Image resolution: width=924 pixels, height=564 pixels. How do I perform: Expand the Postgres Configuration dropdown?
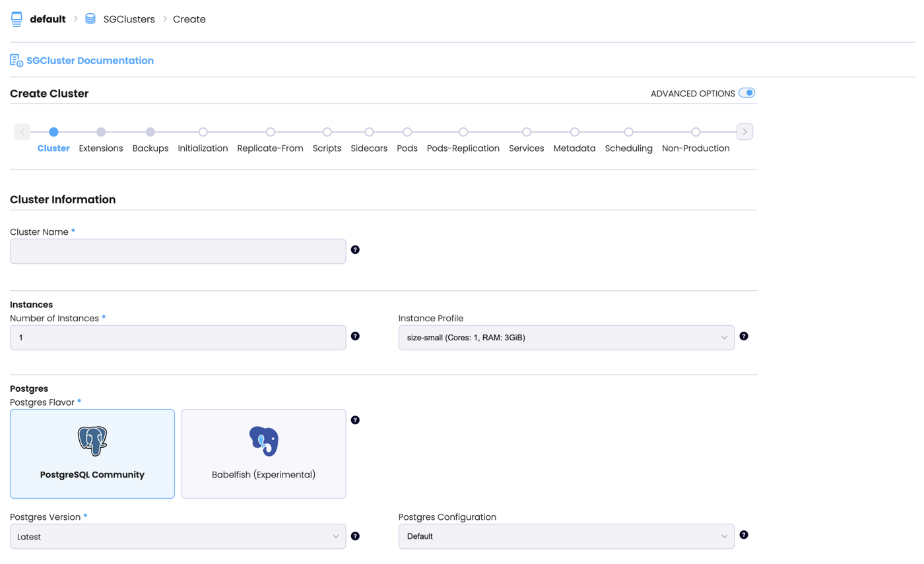coord(566,536)
